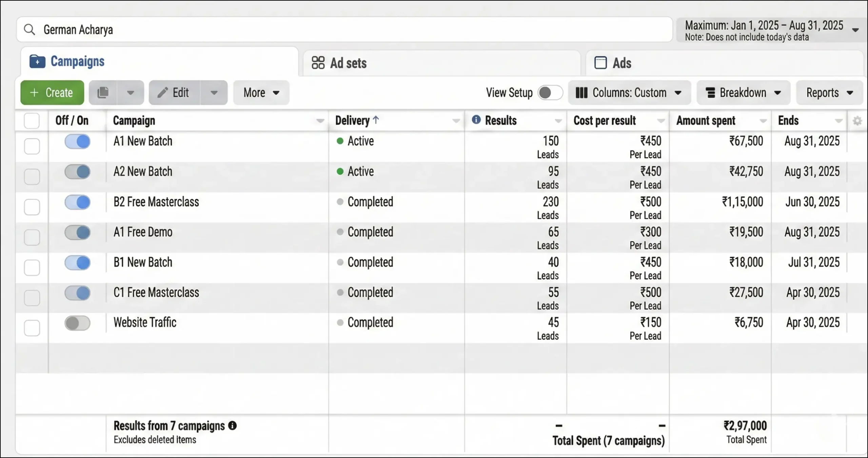Screen dimensions: 868x458
Task: Click the Delivery column sort arrow
Action: coord(376,120)
